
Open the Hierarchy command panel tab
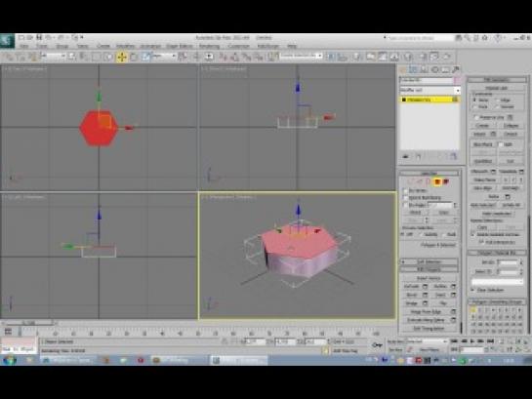coord(424,70)
